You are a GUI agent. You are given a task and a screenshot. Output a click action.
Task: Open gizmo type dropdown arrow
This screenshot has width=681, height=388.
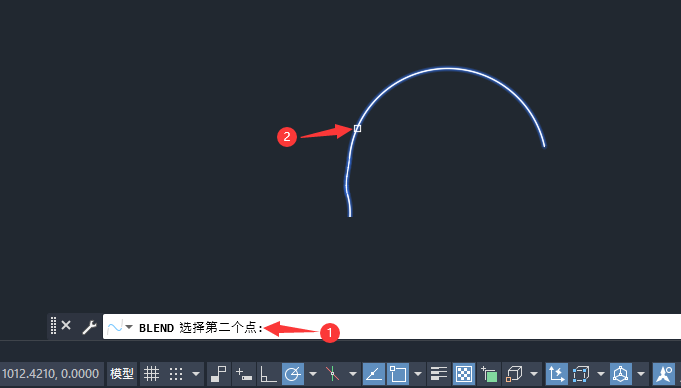[641, 374]
